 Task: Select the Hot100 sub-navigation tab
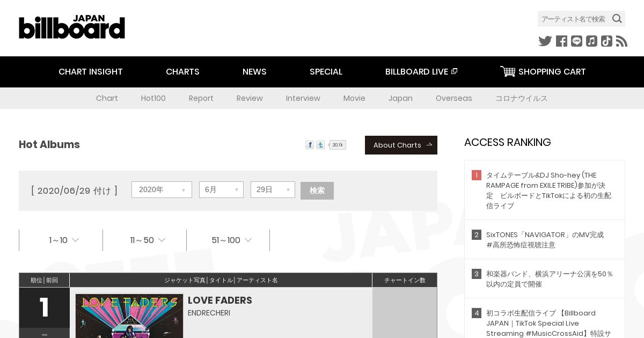coord(153,98)
